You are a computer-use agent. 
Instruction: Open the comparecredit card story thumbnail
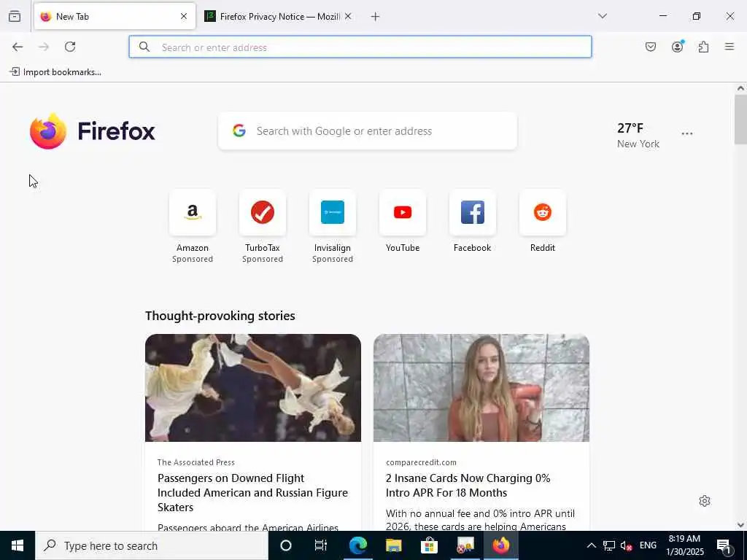coord(481,388)
